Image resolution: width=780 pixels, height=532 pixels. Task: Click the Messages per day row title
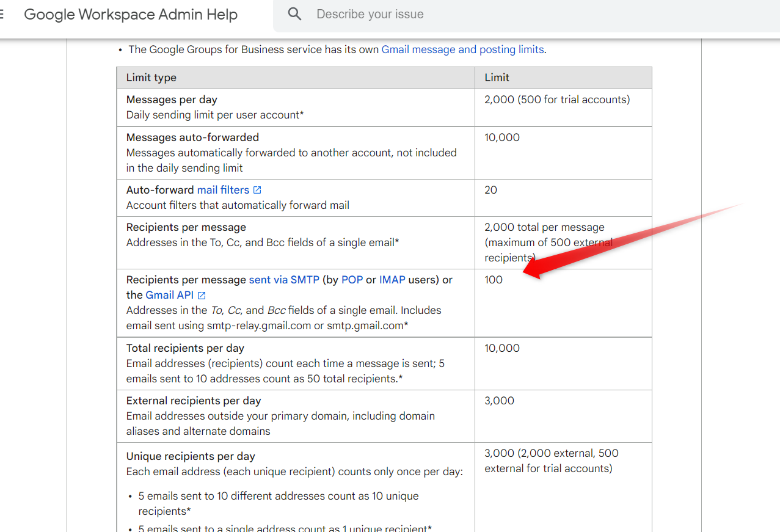click(x=172, y=100)
